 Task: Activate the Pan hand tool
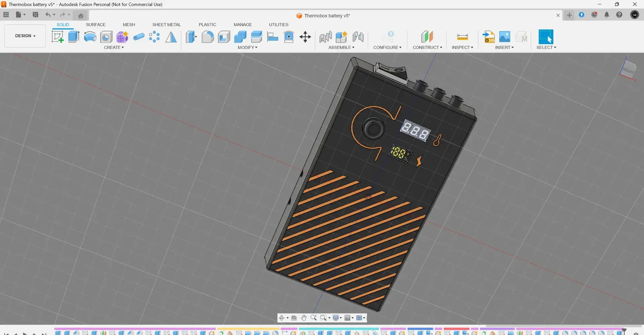pyautogui.click(x=304, y=318)
